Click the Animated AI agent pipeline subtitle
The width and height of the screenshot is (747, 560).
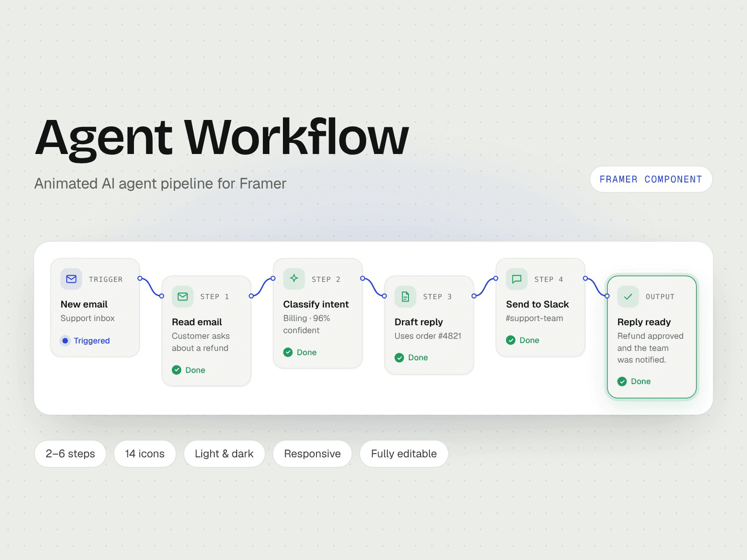[160, 183]
